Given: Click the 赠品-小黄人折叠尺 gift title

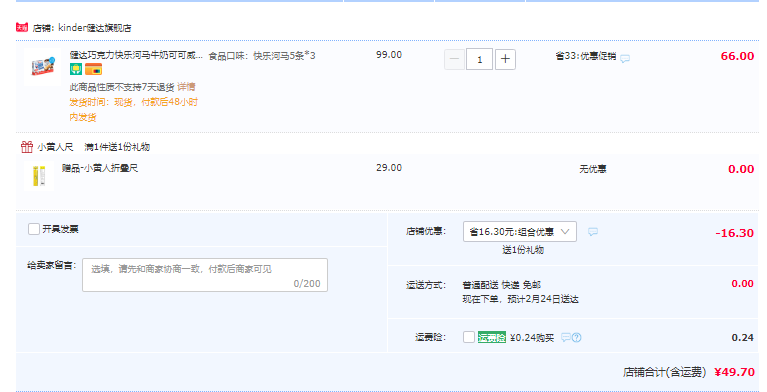Looking at the screenshot, I should tap(100, 168).
